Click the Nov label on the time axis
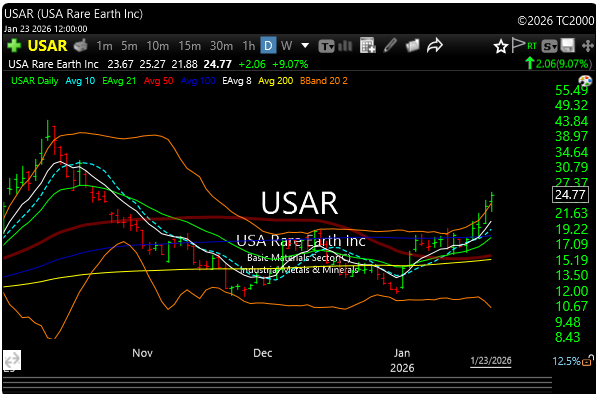This screenshot has width=596, height=394. 143,353
